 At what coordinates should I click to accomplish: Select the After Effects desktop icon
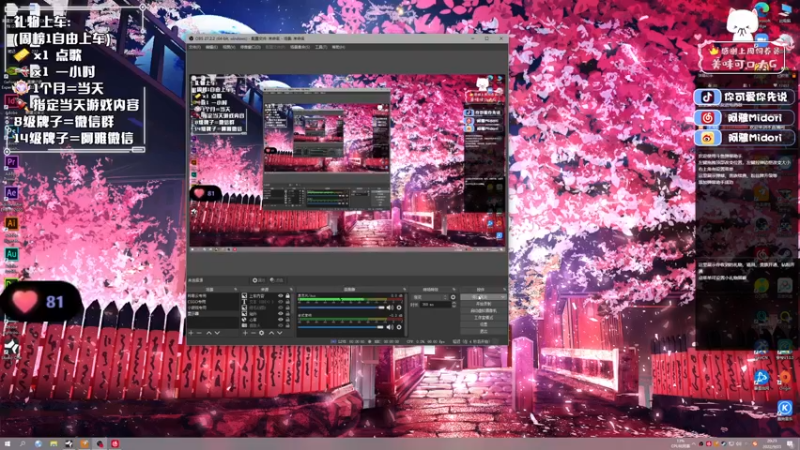[11, 193]
